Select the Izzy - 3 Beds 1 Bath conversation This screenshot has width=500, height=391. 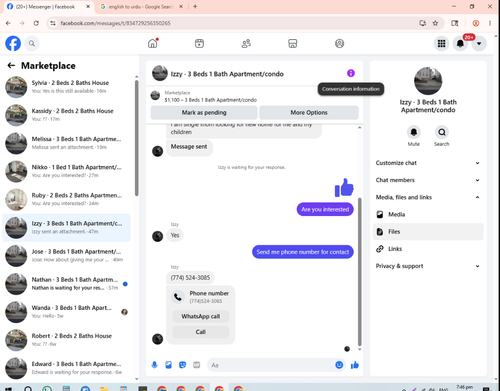pyautogui.click(x=67, y=227)
